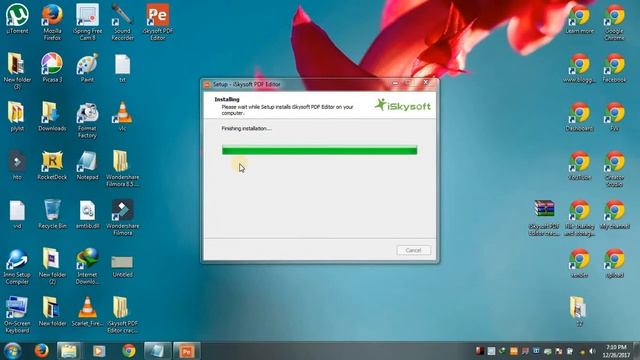Select the vlc desktop shortcut

[122, 116]
